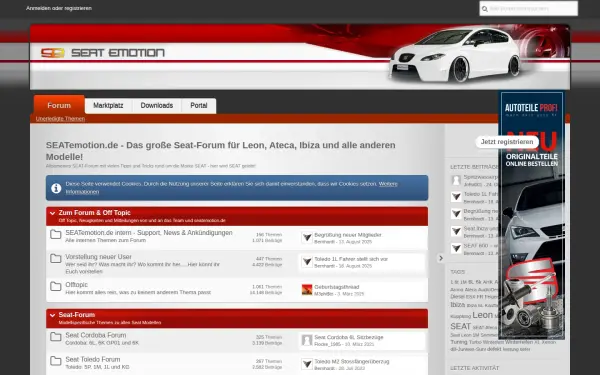Viewport: 600px width, 375px height.
Task: Click avatar beside 'Geburtstagsthread' post
Action: click(307, 290)
